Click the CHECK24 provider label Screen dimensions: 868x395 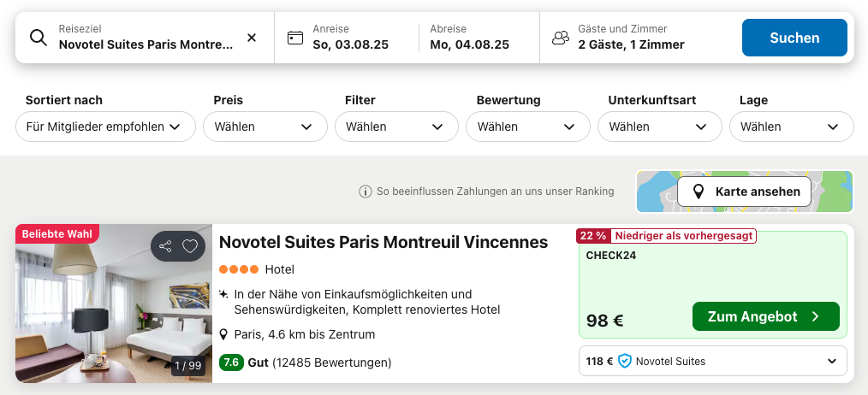click(x=611, y=256)
